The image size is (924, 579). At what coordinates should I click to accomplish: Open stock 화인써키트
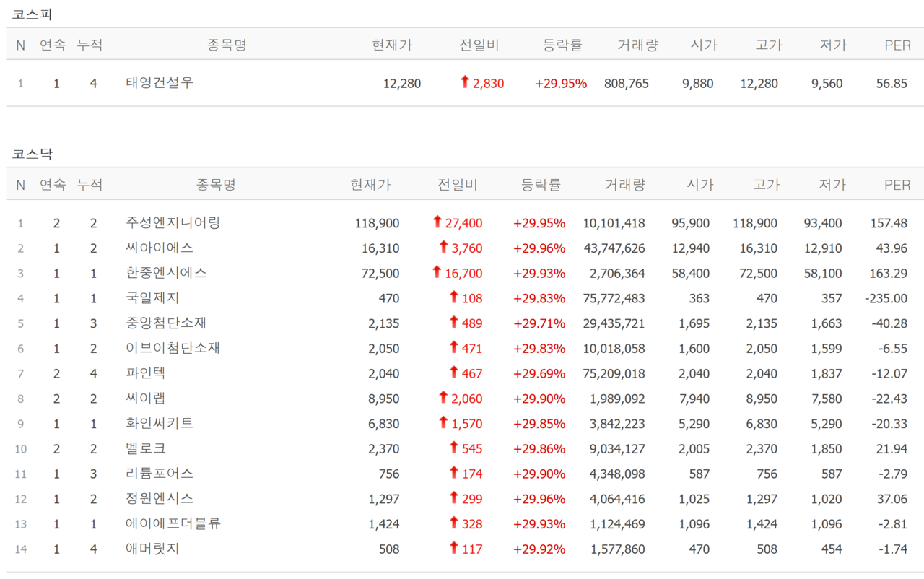[160, 423]
